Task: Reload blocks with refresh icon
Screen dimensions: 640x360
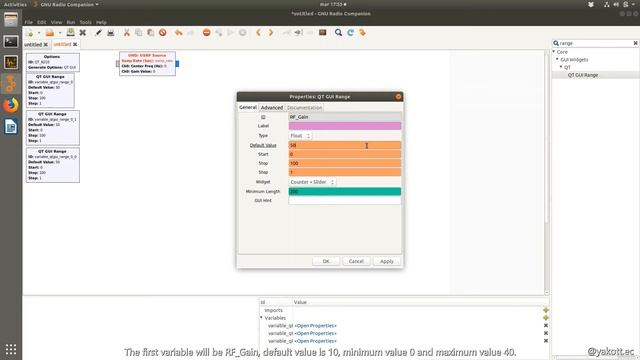Action: point(350,33)
